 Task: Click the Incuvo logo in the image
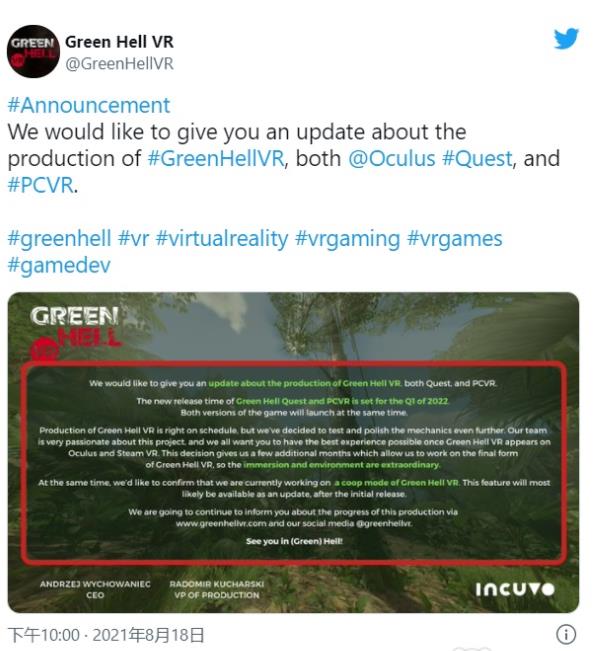pyautogui.click(x=515, y=590)
